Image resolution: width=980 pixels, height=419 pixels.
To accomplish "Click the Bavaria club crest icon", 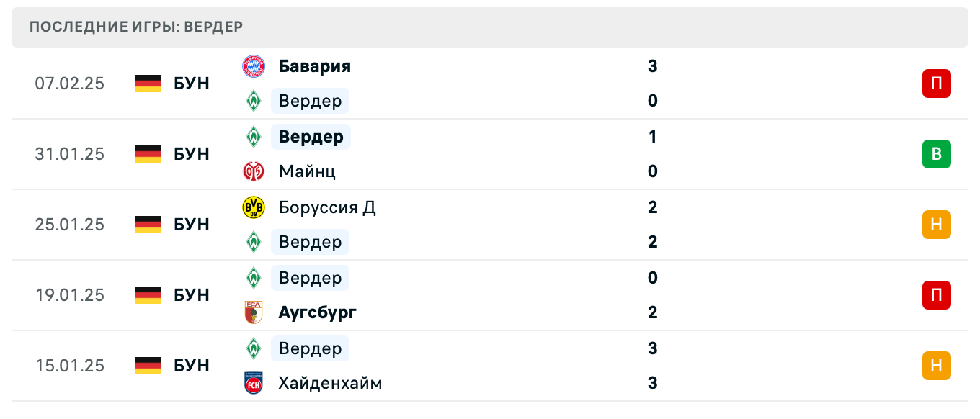I will [255, 66].
